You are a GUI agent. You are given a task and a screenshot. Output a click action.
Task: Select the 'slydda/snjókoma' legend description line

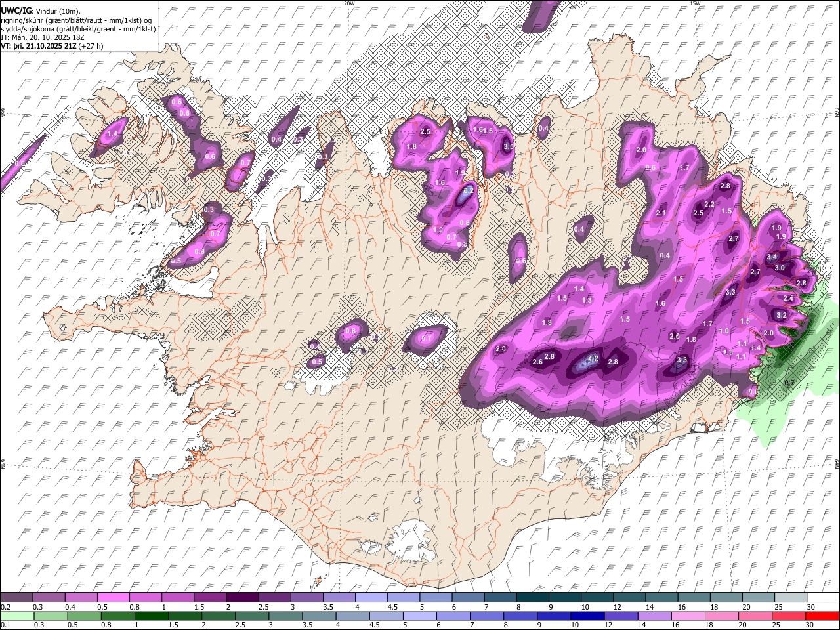[78, 29]
